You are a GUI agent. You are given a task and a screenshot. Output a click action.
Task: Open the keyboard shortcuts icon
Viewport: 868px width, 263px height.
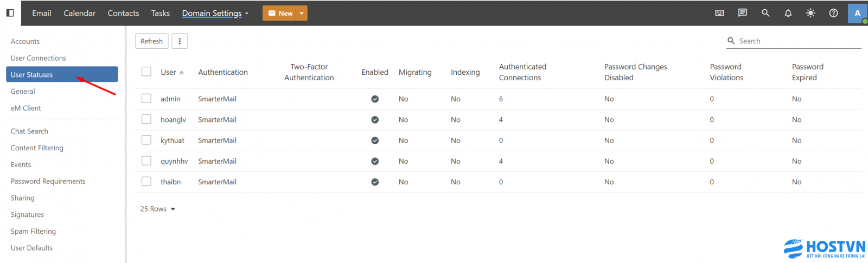(720, 13)
